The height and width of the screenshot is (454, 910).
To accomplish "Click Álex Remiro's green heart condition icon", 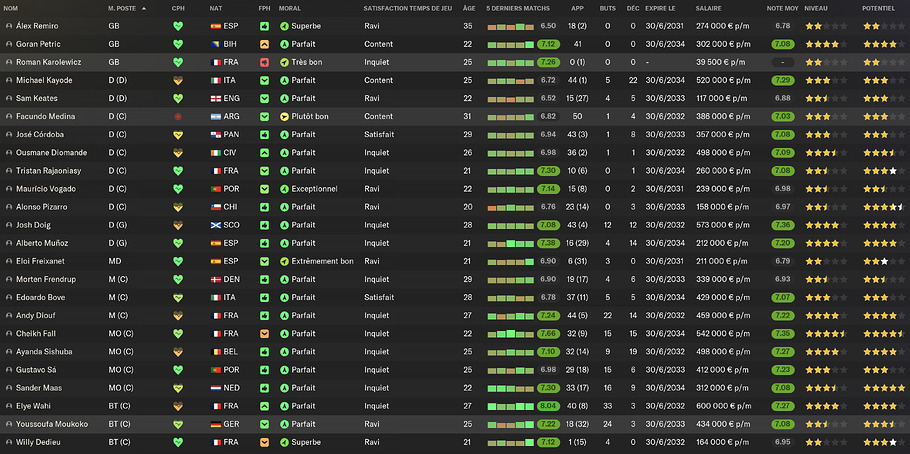I will [179, 26].
